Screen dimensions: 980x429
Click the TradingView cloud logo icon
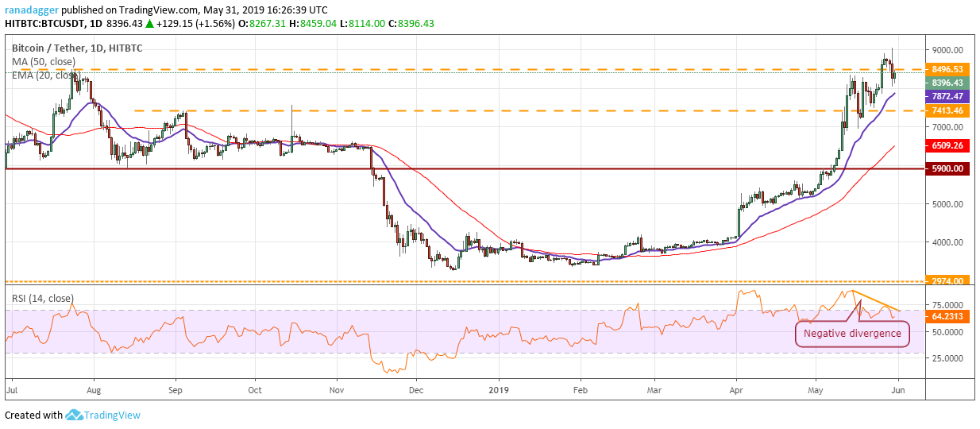[75, 415]
